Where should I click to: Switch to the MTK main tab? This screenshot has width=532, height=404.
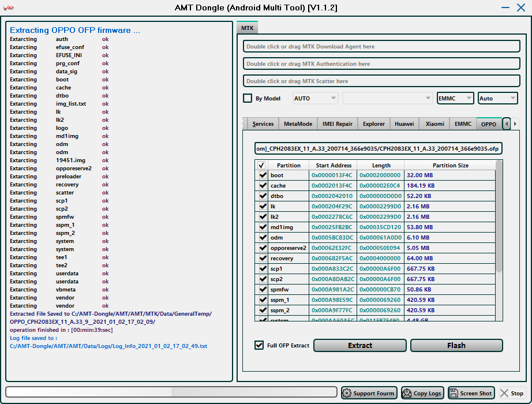pos(248,28)
